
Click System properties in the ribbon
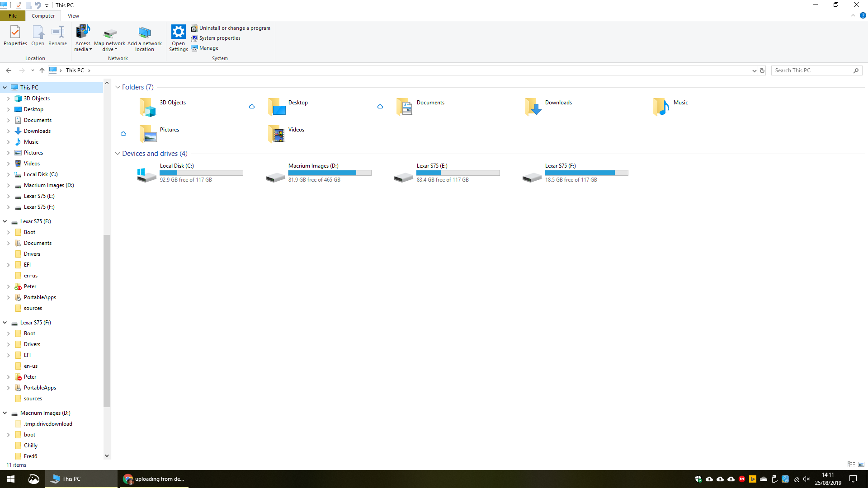[x=219, y=38]
